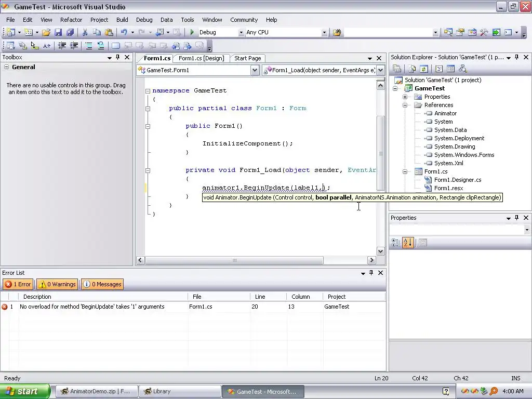532x399 pixels.
Task: Undo the last action
Action: [x=124, y=32]
